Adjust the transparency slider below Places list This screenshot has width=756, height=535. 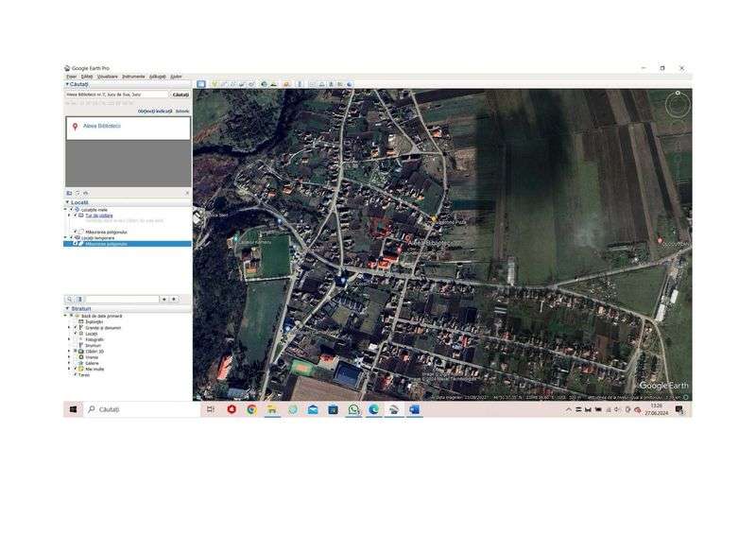tap(123, 299)
